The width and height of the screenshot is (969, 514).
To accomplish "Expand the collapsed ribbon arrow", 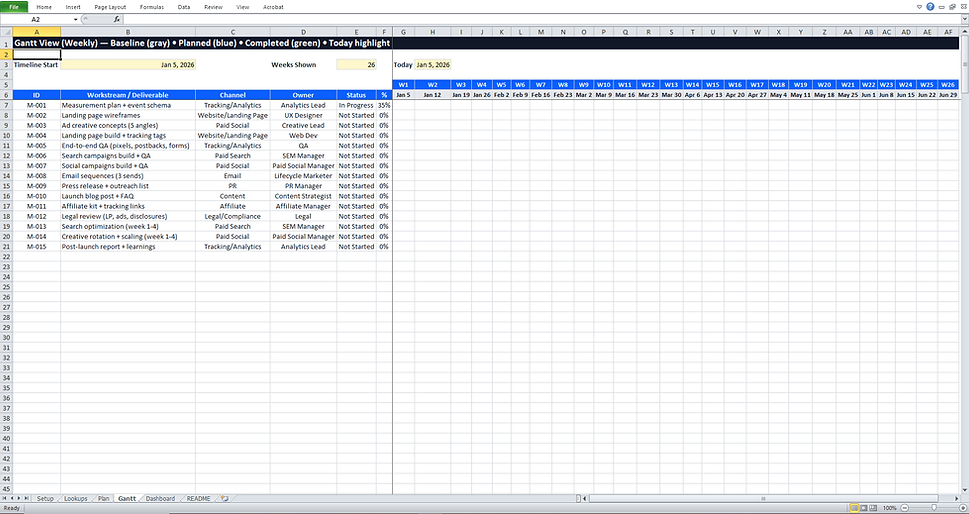I will pyautogui.click(x=920, y=7).
